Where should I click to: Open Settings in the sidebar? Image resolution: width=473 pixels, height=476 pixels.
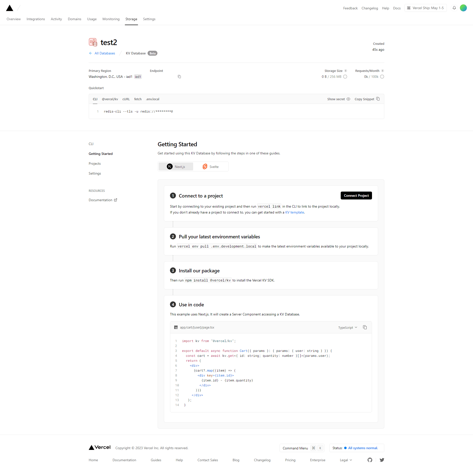tap(95, 173)
